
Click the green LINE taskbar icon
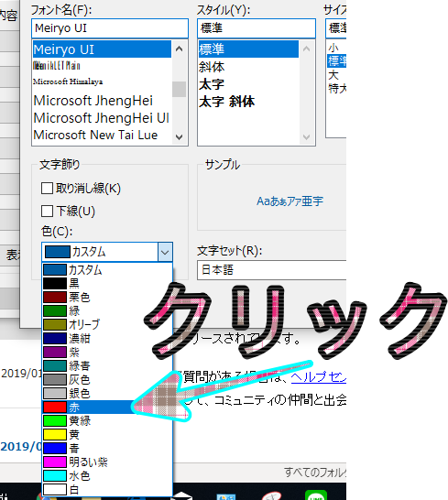click(316, 495)
